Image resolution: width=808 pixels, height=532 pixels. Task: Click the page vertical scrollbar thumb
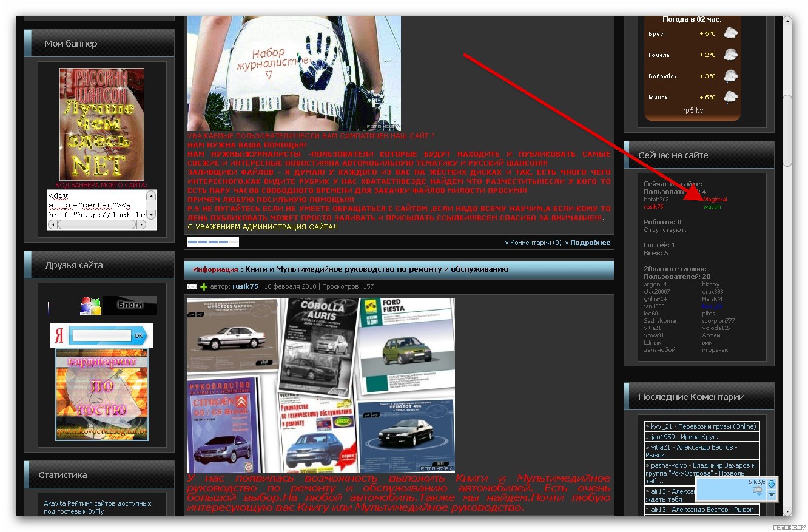pos(787,129)
